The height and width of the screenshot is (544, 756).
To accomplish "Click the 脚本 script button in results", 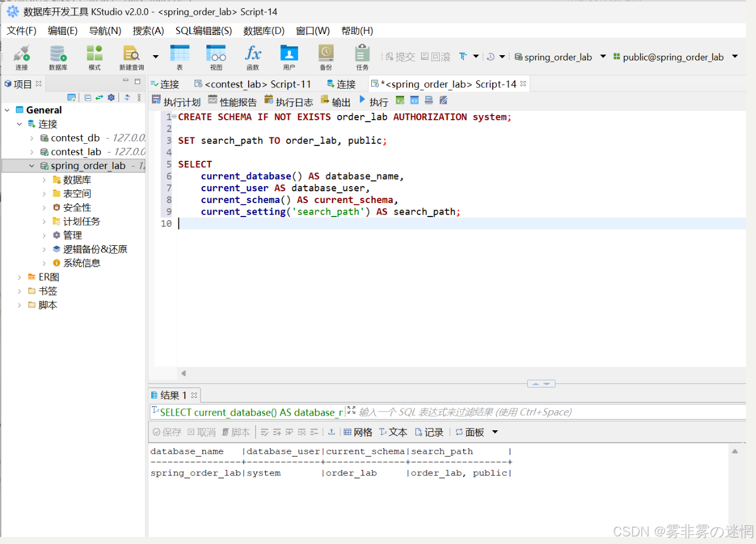I will [x=236, y=432].
